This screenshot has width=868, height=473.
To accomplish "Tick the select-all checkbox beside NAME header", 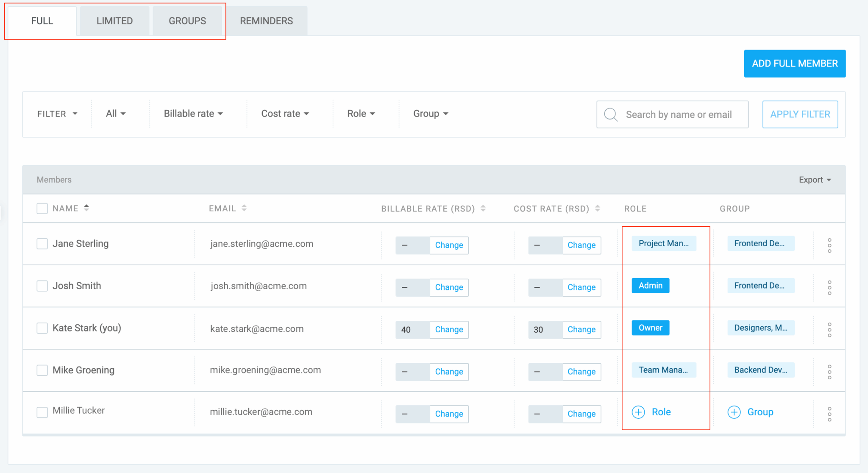I will tap(42, 209).
